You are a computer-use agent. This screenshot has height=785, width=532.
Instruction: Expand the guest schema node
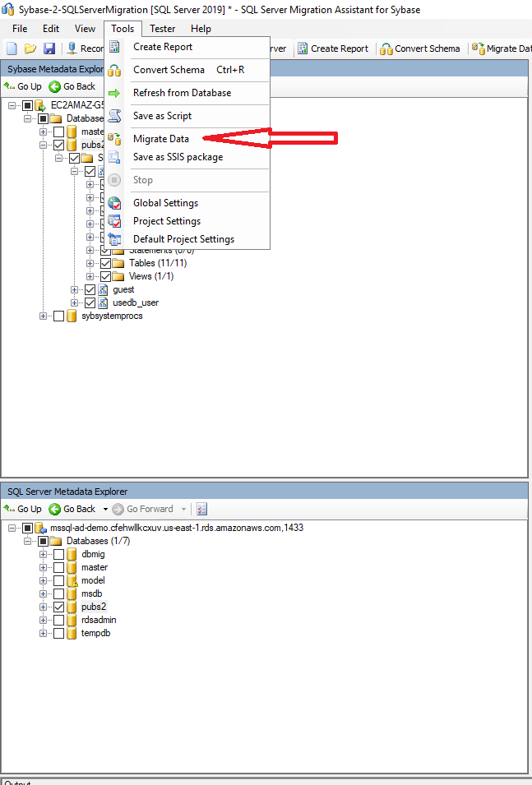pyautogui.click(x=74, y=289)
